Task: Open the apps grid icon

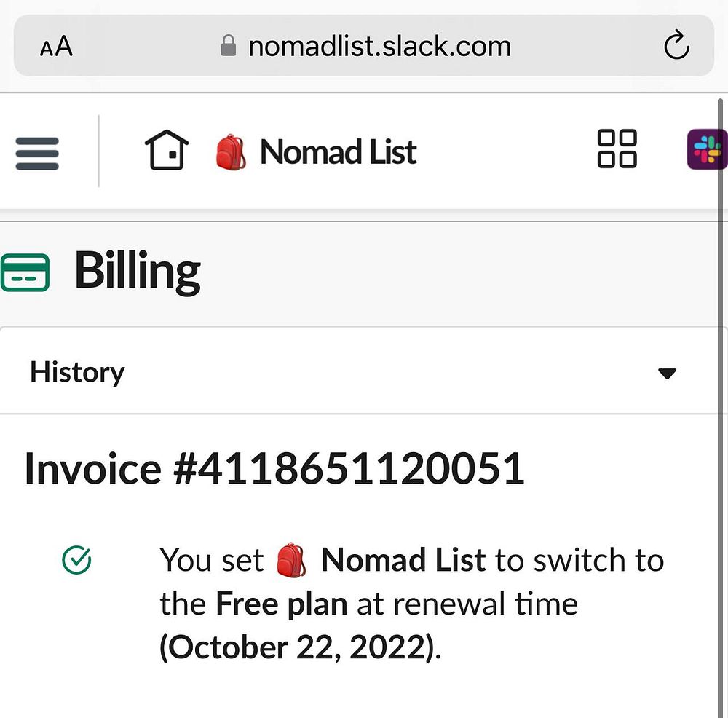Action: [x=617, y=149]
